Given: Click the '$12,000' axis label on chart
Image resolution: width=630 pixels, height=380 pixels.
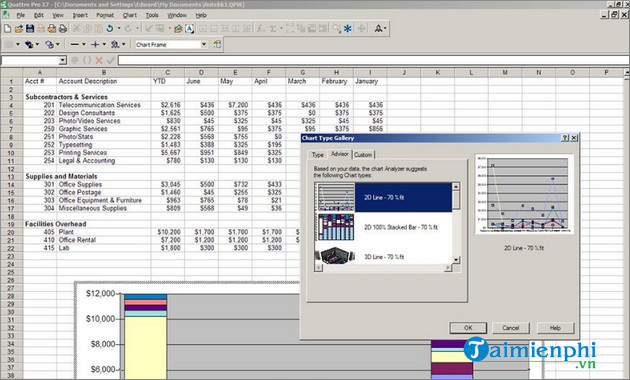Looking at the screenshot, I should click(100, 294).
